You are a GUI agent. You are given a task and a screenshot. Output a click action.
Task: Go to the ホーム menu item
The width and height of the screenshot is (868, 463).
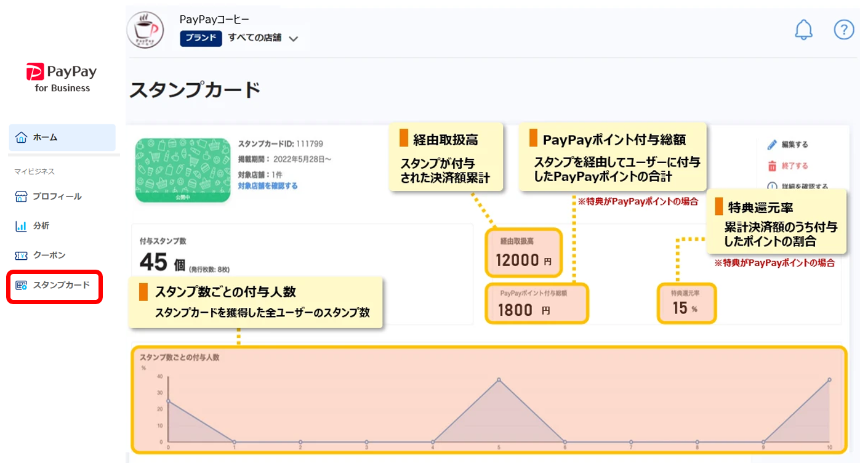click(45, 137)
